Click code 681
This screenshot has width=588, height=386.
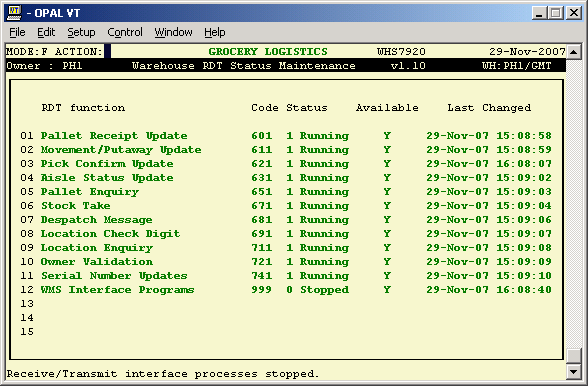[x=261, y=220]
